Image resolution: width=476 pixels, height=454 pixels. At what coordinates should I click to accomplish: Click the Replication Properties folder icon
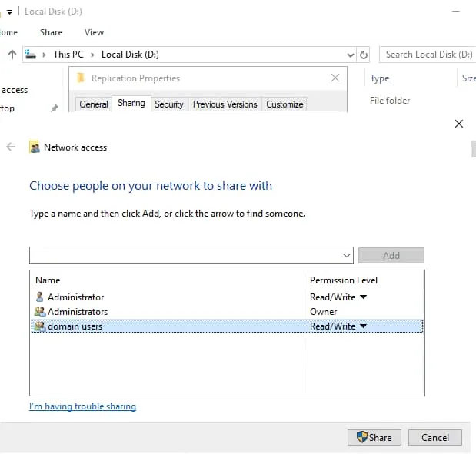click(82, 78)
